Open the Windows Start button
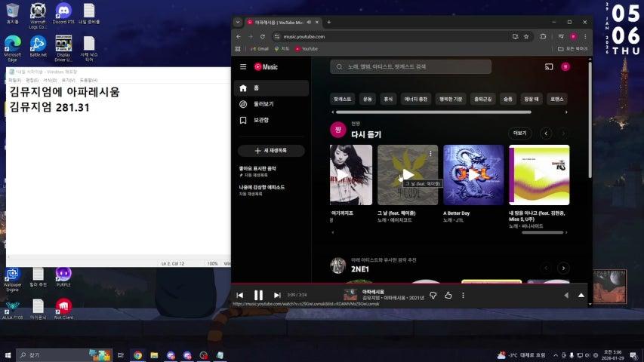The image size is (644, 362). tap(8, 355)
